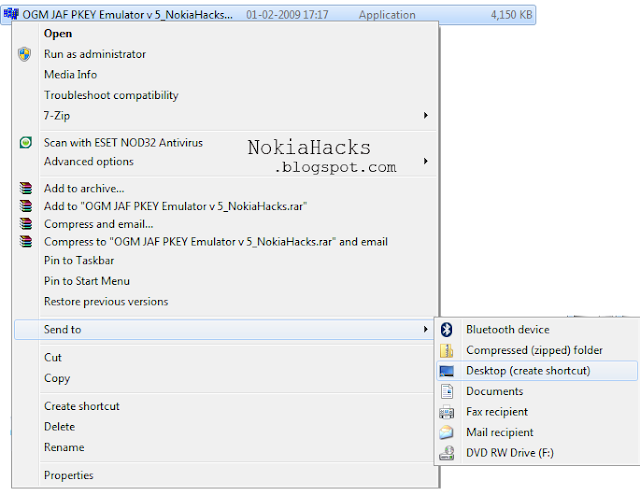This screenshot has height=495, width=640.
Task: Click the UAC shield icon beside Run as administrator
Action: click(x=24, y=54)
